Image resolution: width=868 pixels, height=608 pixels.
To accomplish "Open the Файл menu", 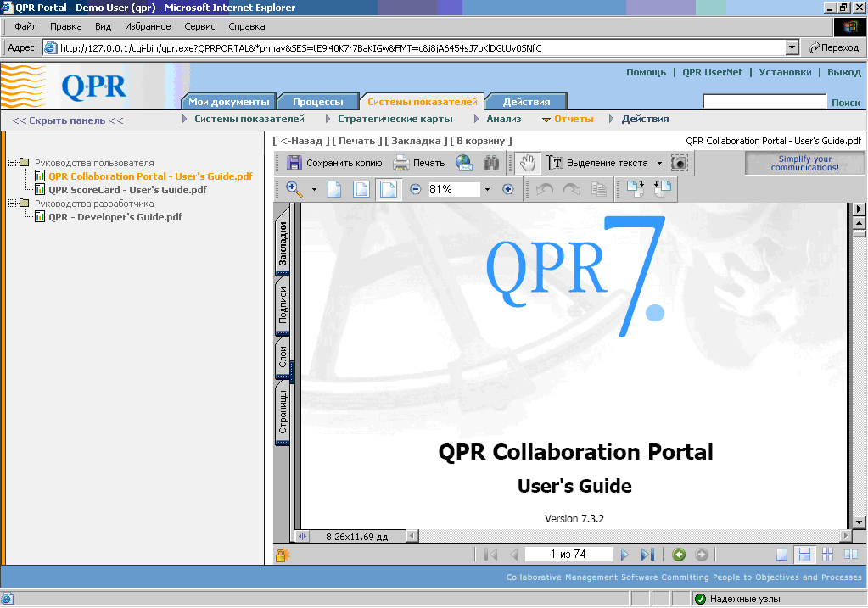I will [x=25, y=26].
